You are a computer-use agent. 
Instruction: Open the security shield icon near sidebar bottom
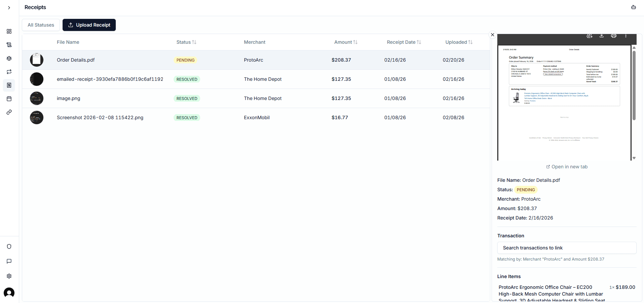9,246
